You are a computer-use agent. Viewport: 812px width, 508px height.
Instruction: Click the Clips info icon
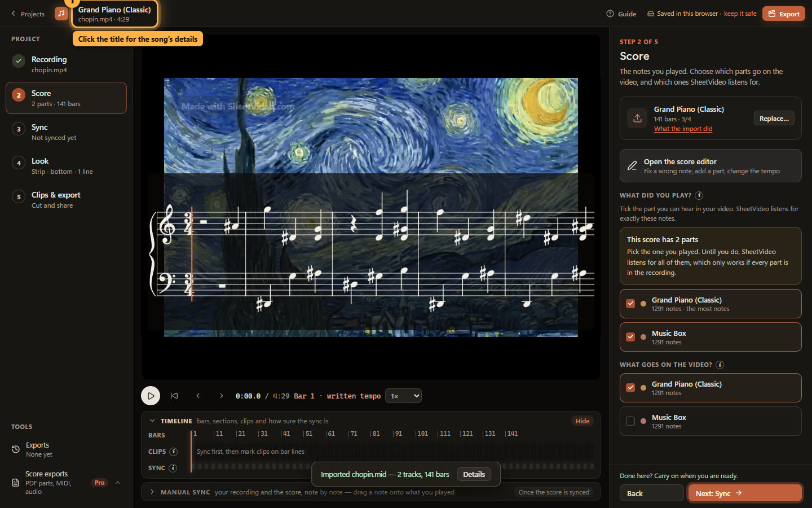pyautogui.click(x=174, y=452)
